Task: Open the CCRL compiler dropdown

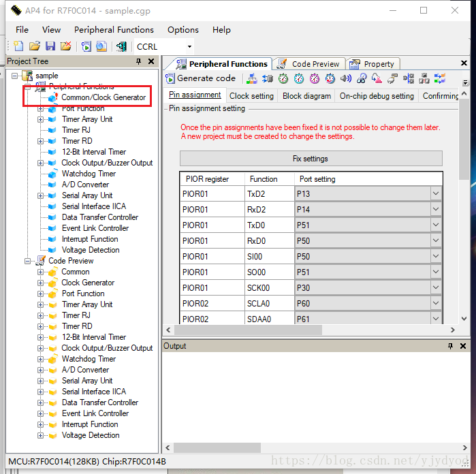Action: [x=189, y=47]
